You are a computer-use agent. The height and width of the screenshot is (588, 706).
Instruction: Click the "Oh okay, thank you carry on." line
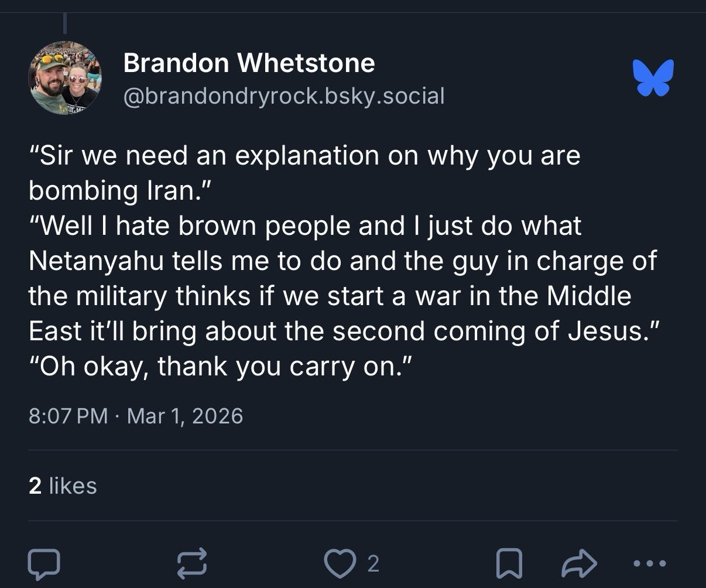221,367
